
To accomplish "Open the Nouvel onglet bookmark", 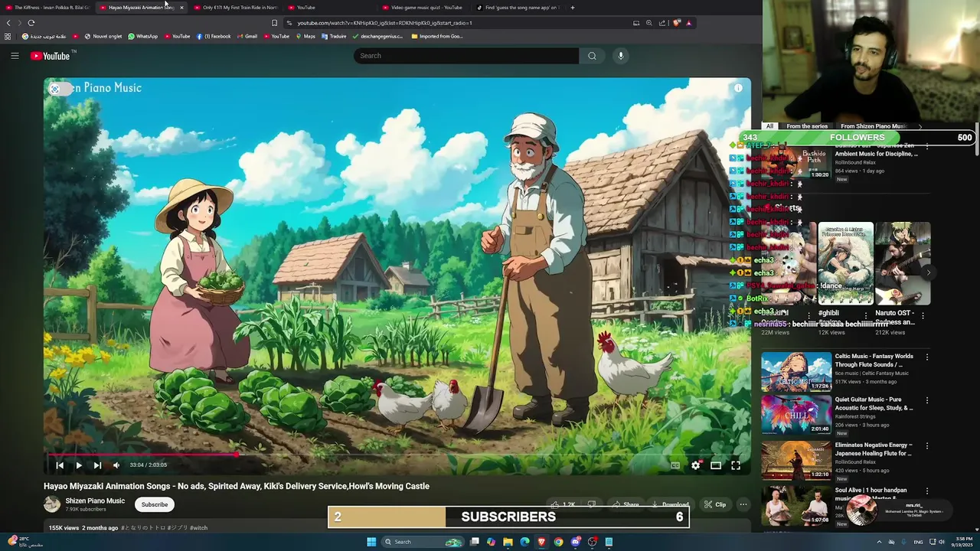I will (103, 36).
